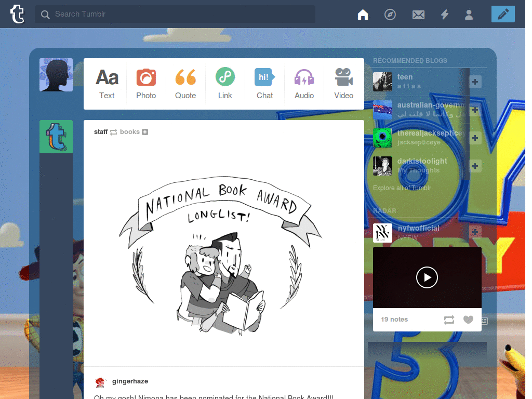Follow the nyfwofficial blog
The height and width of the screenshot is (399, 532).
coord(475,232)
